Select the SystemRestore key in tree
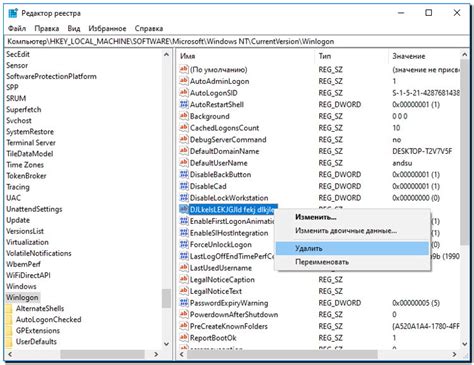The width and height of the screenshot is (474, 365). [x=30, y=131]
